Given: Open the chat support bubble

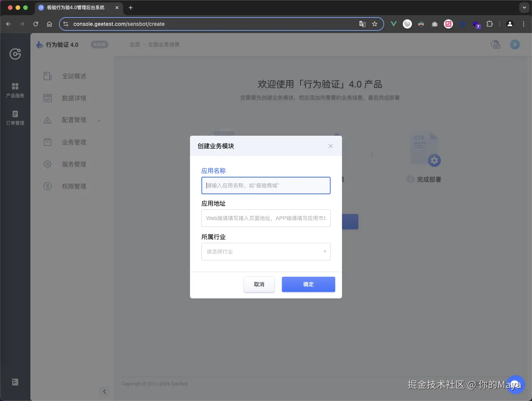Looking at the screenshot, I should [515, 385].
